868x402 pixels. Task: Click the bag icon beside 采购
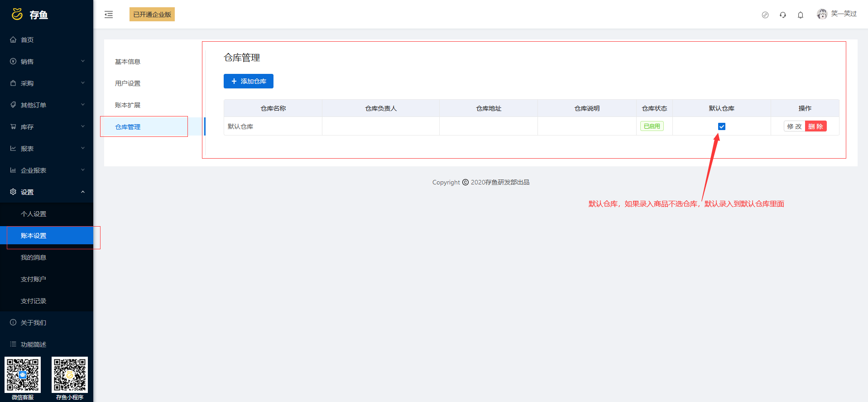tap(13, 83)
